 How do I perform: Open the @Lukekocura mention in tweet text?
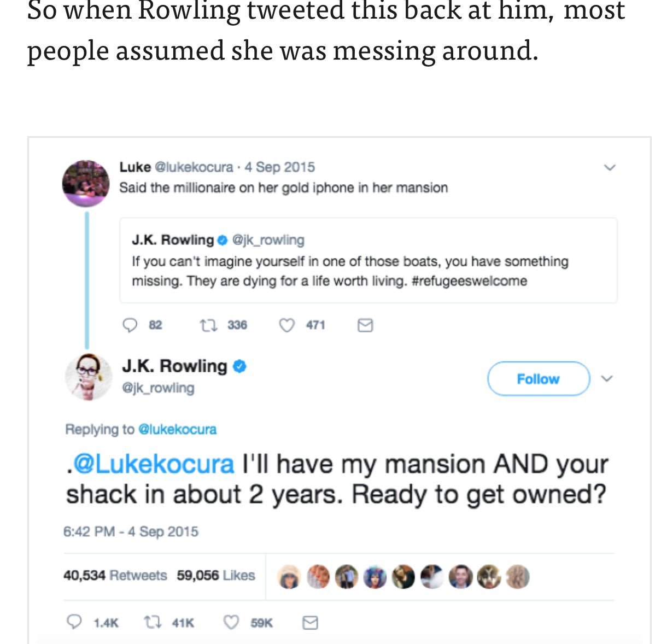(x=153, y=464)
